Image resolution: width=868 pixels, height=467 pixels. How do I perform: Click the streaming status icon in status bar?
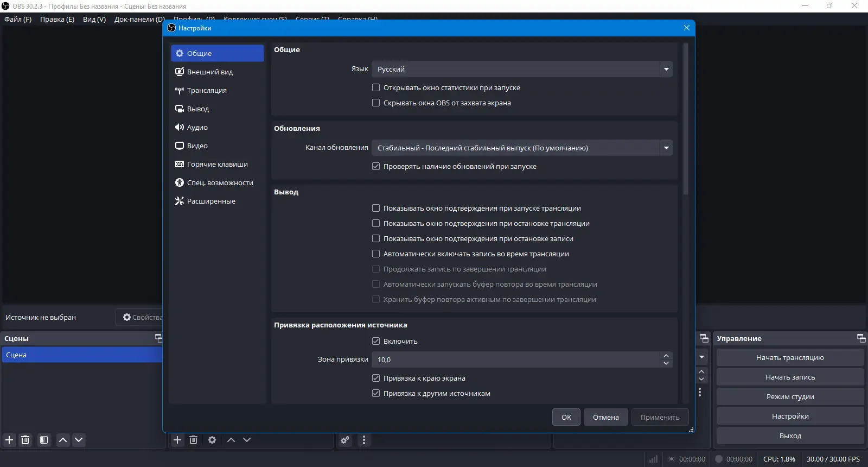672,459
